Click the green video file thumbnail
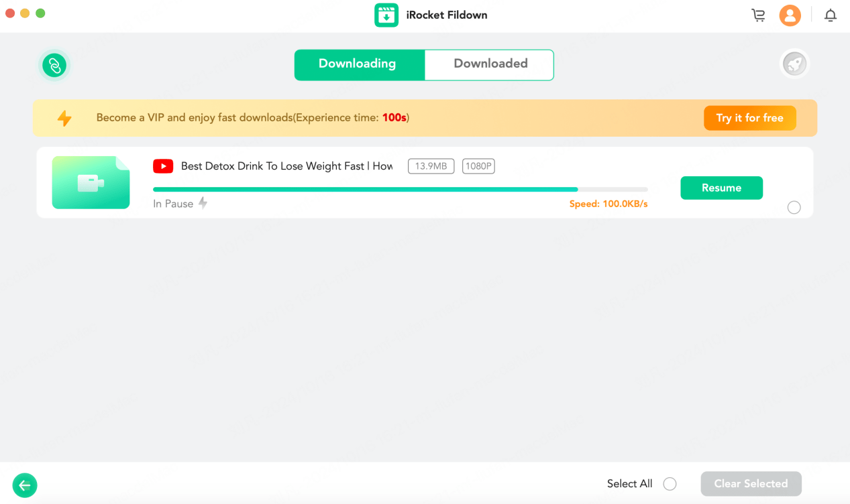This screenshot has width=850, height=504. (x=91, y=182)
